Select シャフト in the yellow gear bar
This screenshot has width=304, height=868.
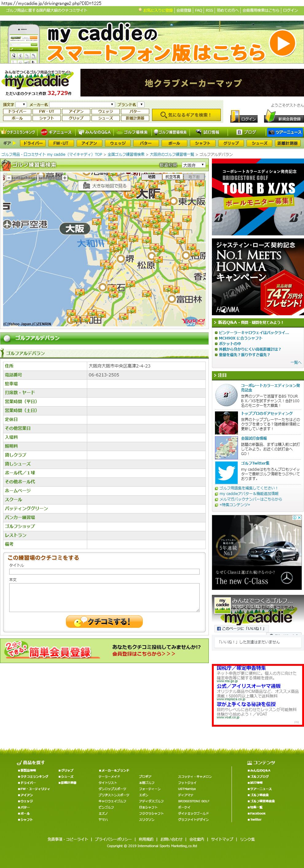point(203,143)
